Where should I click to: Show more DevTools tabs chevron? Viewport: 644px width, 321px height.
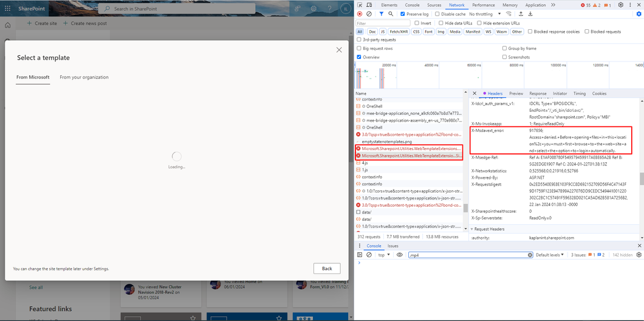tap(554, 5)
